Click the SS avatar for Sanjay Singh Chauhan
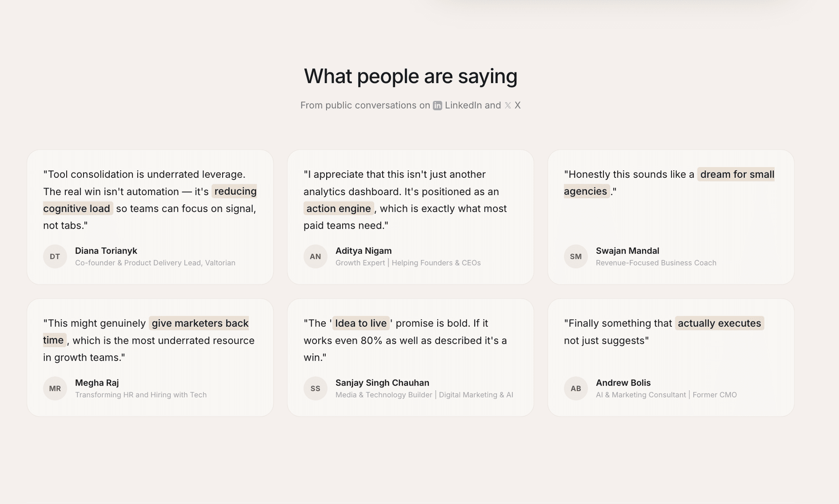Viewport: 839px width, 504px height. pyautogui.click(x=315, y=388)
